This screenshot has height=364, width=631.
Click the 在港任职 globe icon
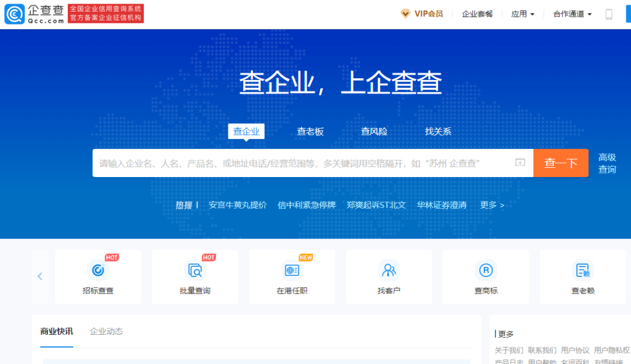pyautogui.click(x=292, y=270)
